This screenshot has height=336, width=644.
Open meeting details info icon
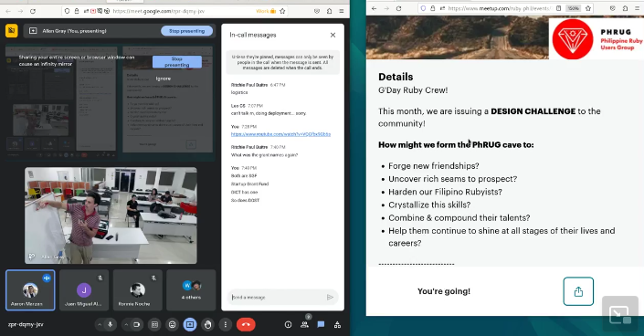pyautogui.click(x=289, y=324)
